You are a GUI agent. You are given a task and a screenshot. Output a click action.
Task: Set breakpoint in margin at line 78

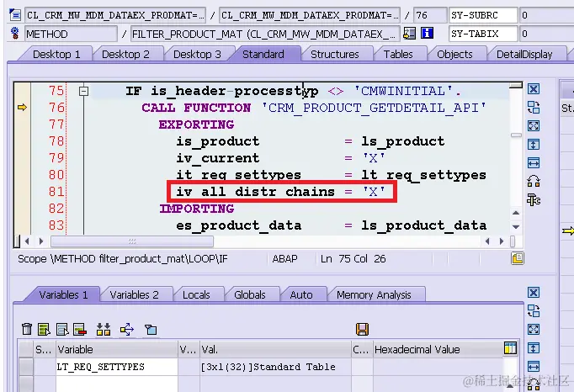coord(22,141)
